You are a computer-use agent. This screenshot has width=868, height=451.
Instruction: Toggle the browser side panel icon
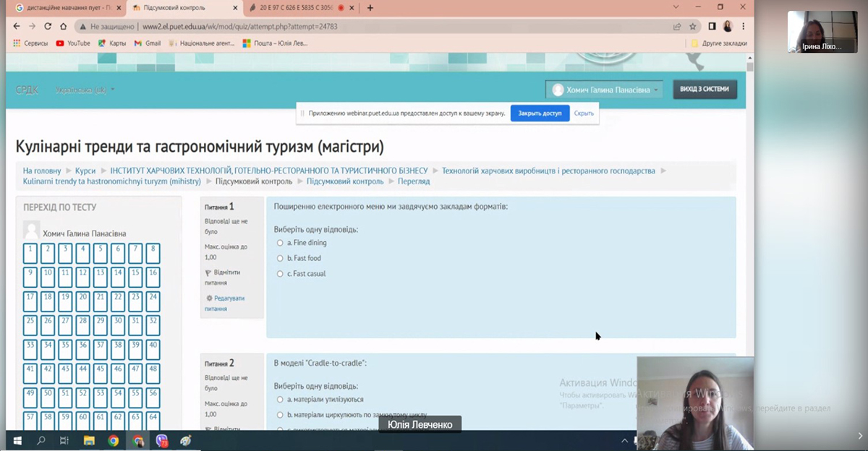click(x=712, y=26)
